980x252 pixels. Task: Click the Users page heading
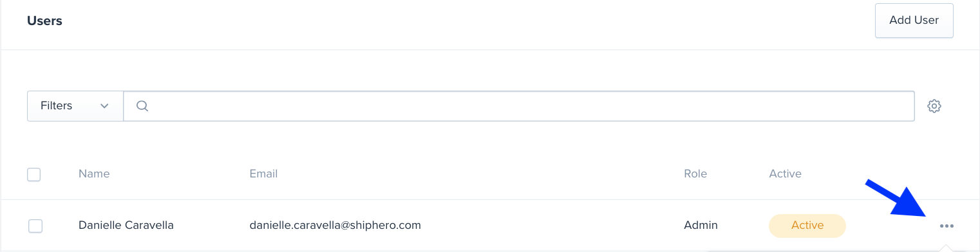coord(44,21)
